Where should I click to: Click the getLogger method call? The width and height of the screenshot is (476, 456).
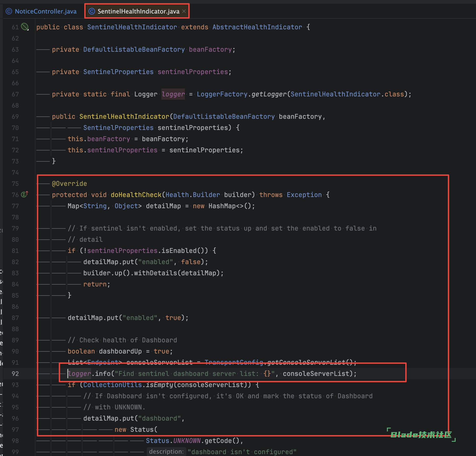click(269, 94)
